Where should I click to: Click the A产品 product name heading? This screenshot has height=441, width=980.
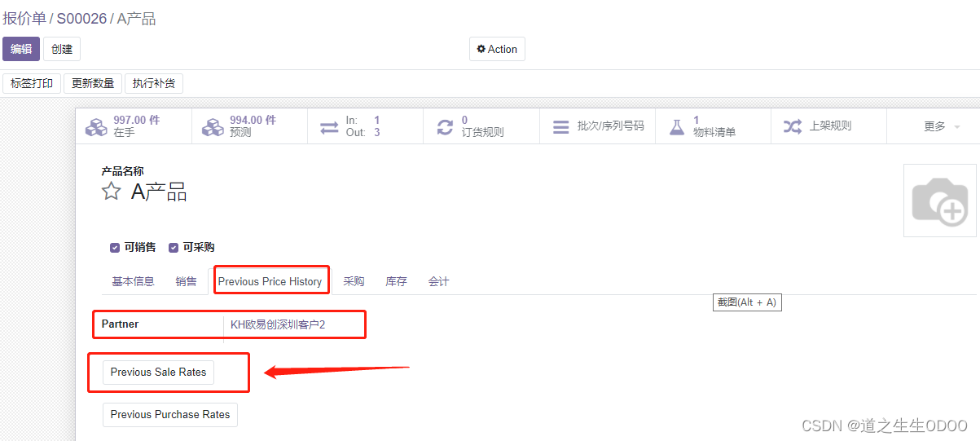click(159, 192)
